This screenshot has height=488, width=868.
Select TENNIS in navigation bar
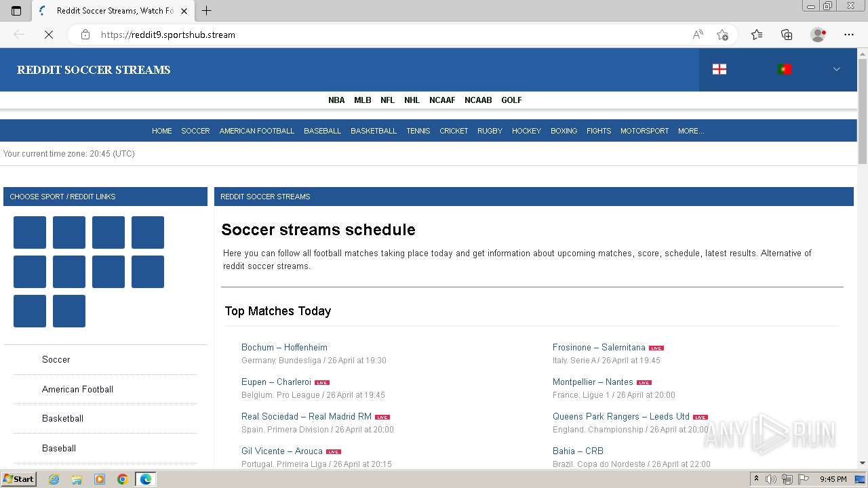[x=418, y=131]
